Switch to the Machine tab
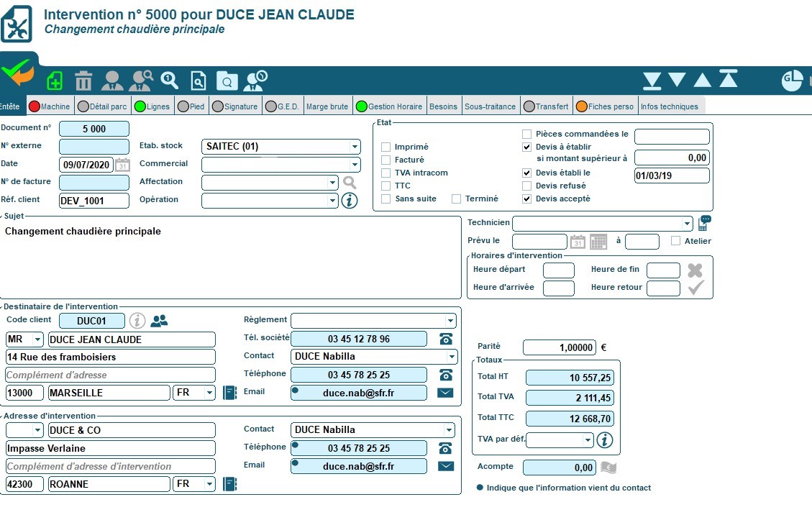This screenshot has width=812, height=515. tap(50, 106)
